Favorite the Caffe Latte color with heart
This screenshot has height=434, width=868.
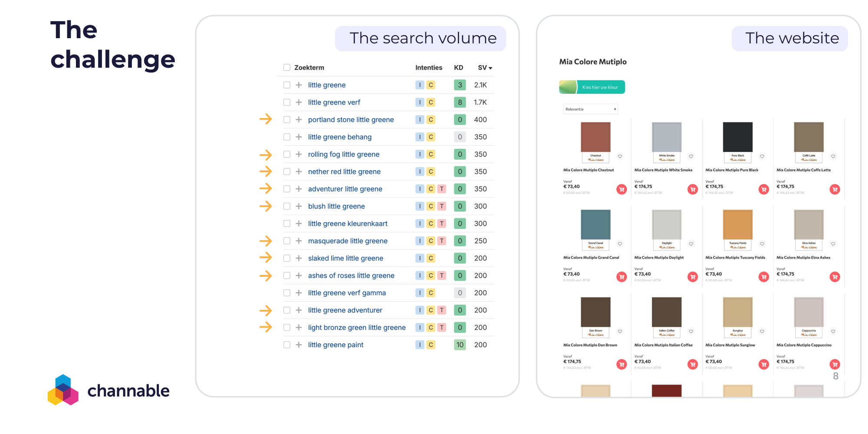pyautogui.click(x=833, y=156)
